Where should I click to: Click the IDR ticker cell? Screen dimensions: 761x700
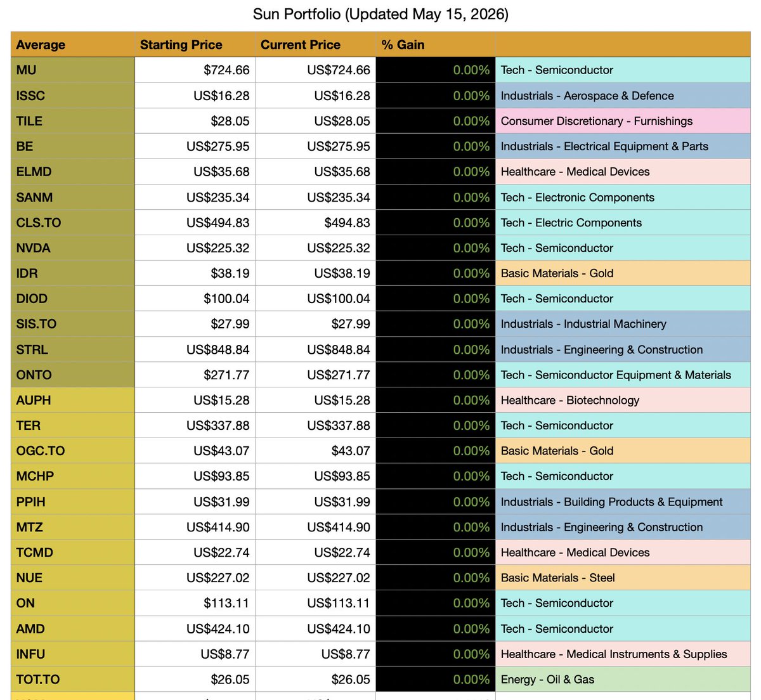[x=73, y=273]
